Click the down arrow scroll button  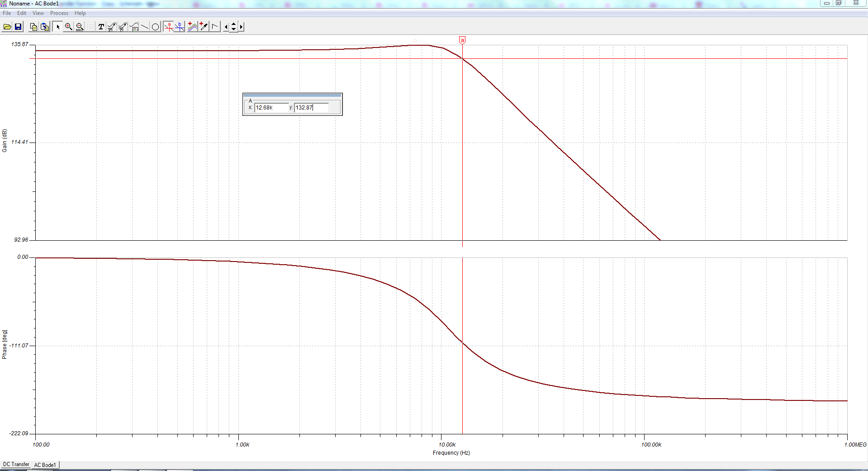(x=233, y=29)
